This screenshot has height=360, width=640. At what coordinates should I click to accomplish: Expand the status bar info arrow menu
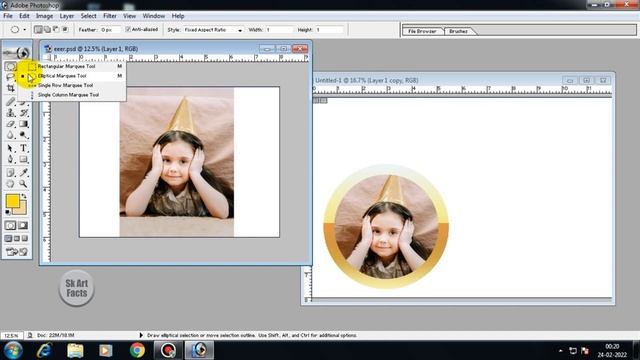tap(141, 335)
